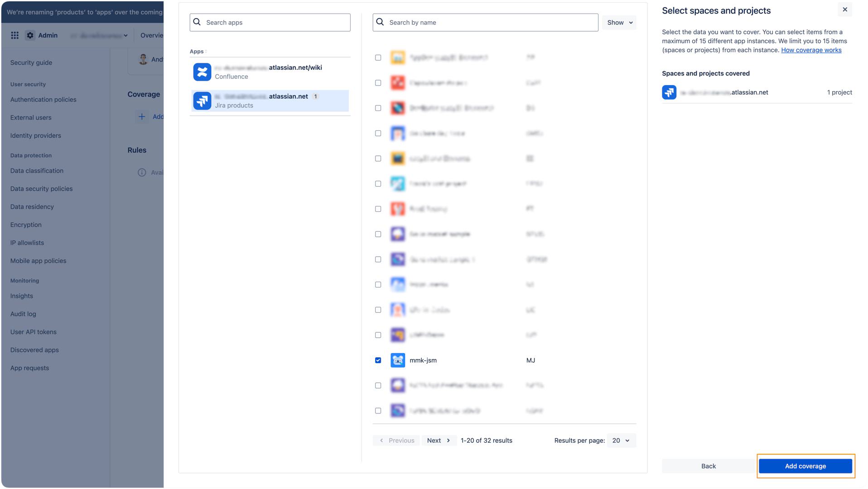Tick the first project checkbox in list
Viewport: 868px width, 489px height.
pyautogui.click(x=378, y=58)
